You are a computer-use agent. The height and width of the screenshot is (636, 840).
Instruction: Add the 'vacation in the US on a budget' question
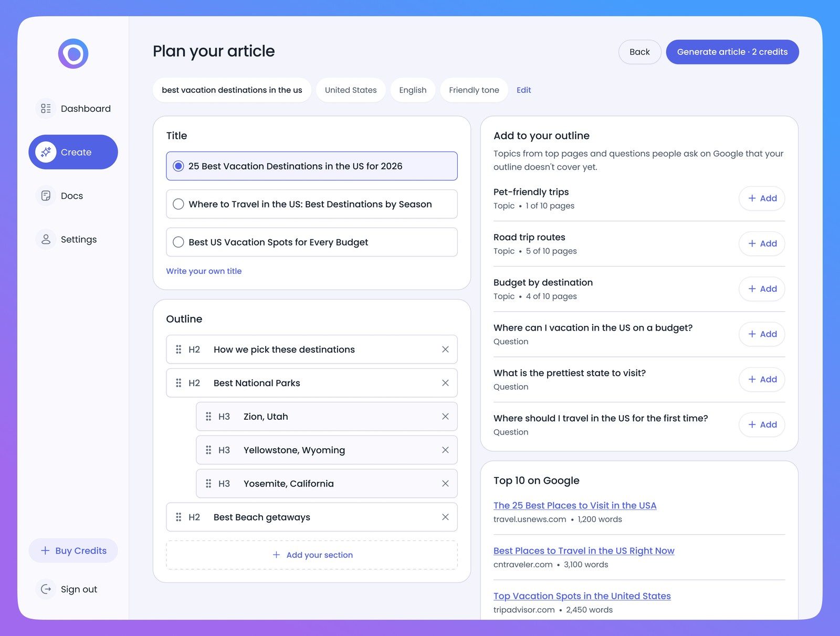click(x=762, y=334)
